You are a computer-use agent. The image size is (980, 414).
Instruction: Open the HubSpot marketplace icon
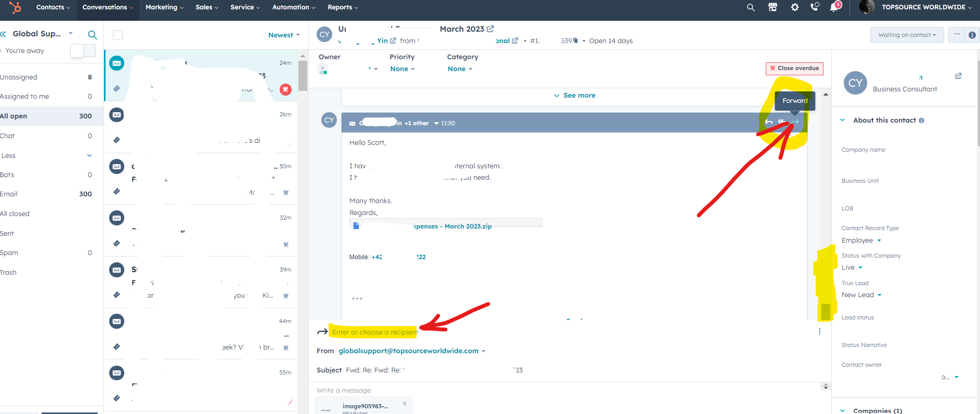(x=773, y=7)
